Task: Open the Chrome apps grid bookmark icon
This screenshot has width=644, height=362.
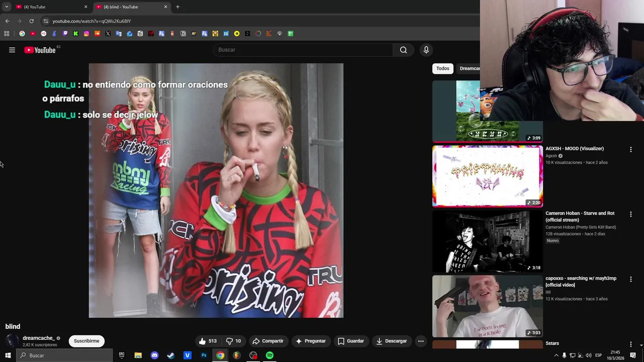Action: coord(7,34)
